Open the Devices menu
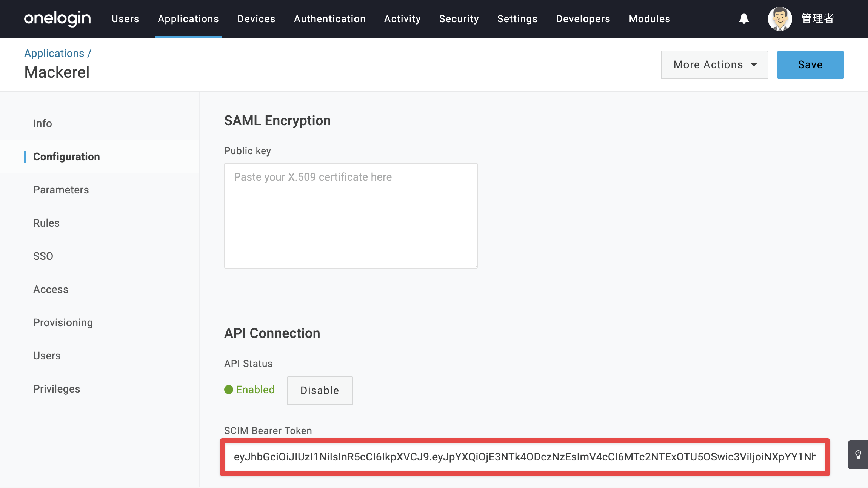The height and width of the screenshot is (488, 868). 256,19
